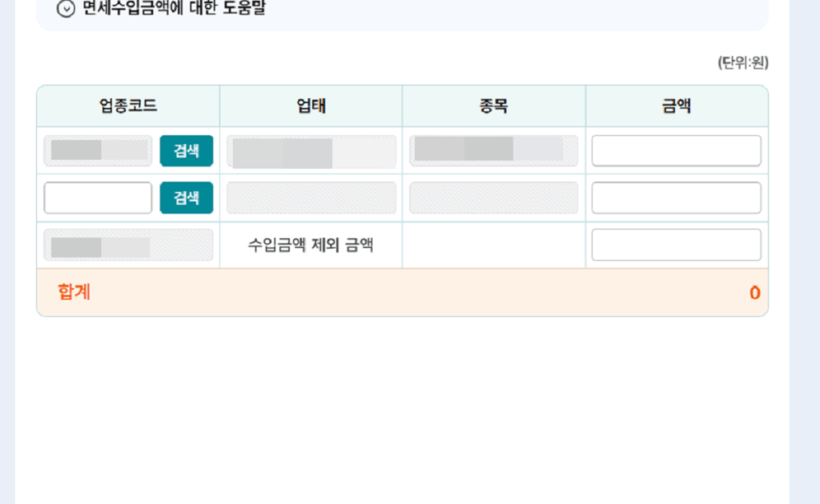The width and height of the screenshot is (820, 504).
Task: Click the 종목 column header
Action: click(493, 106)
